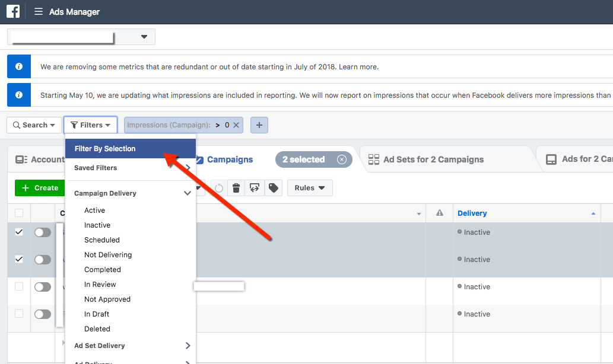Select the Active delivery filter

94,210
